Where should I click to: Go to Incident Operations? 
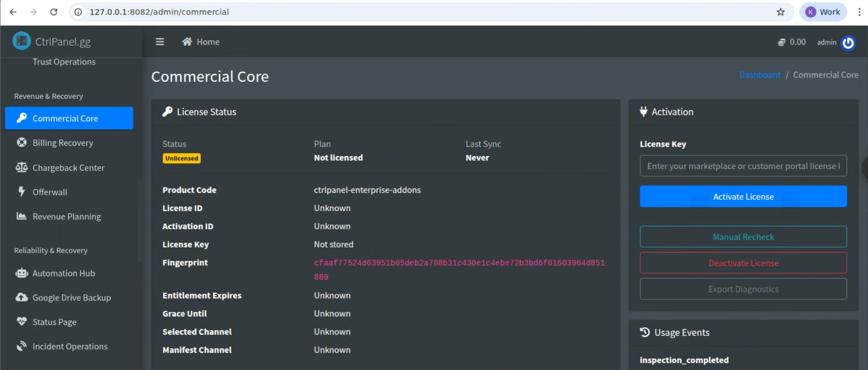69,346
